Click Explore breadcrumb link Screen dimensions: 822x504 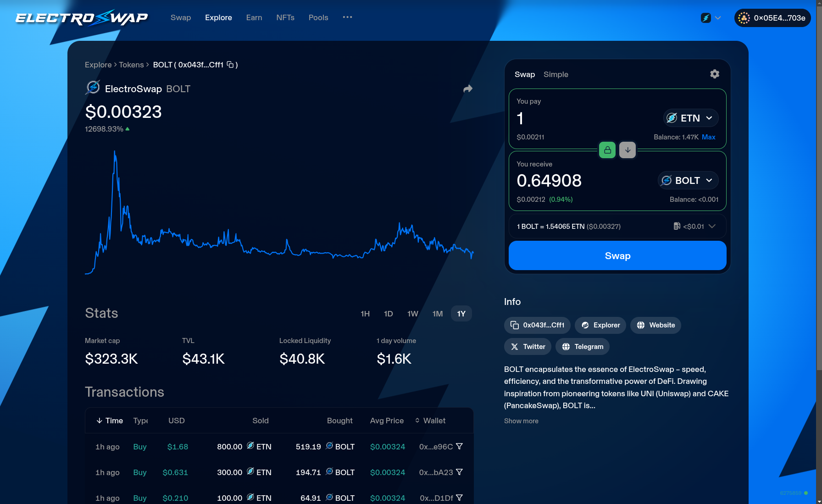click(x=98, y=65)
